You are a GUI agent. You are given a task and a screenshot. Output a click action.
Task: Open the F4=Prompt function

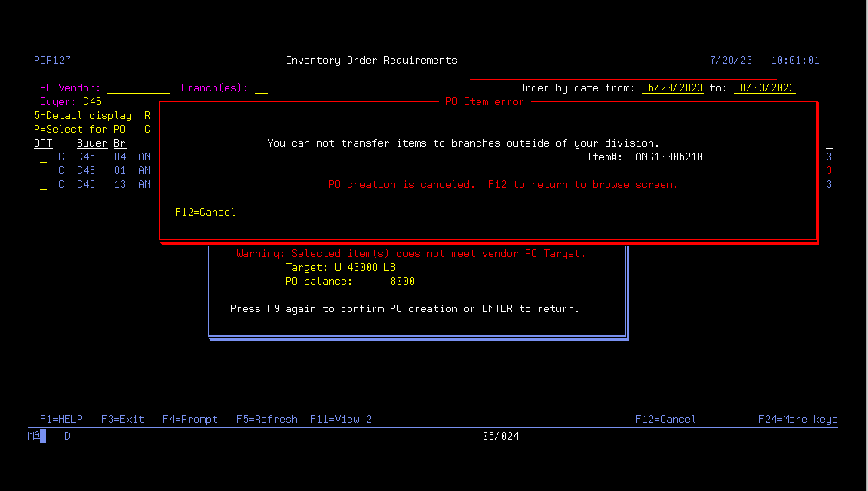click(190, 420)
